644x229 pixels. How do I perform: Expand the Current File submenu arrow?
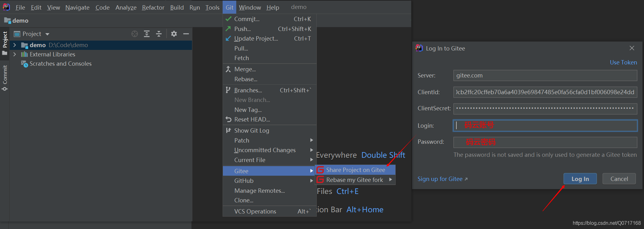tap(311, 160)
